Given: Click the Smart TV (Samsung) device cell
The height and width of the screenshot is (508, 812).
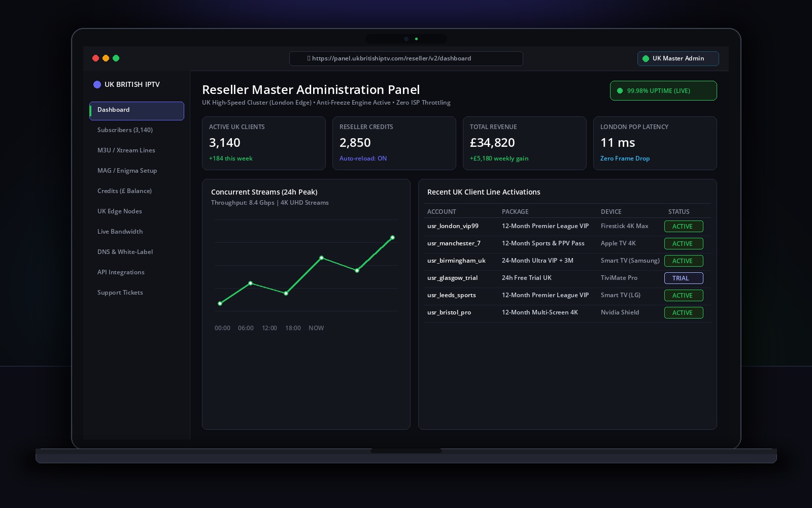Looking at the screenshot, I should tap(630, 261).
